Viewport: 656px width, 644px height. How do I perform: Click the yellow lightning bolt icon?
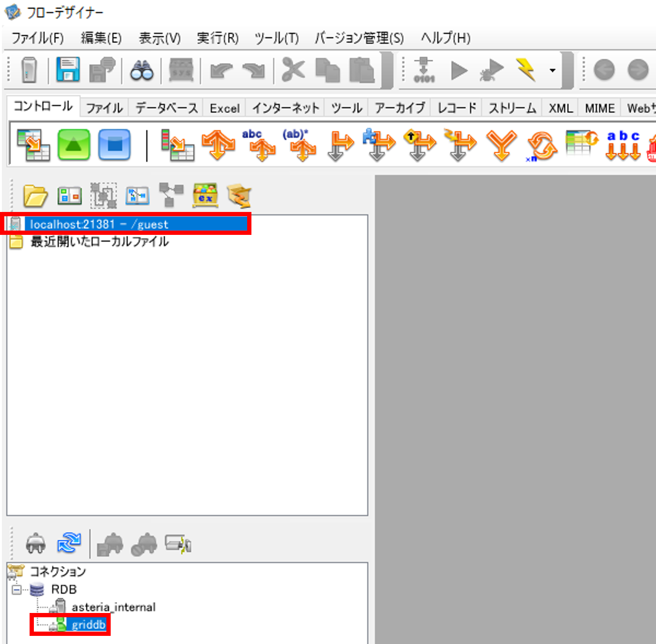pos(526,70)
